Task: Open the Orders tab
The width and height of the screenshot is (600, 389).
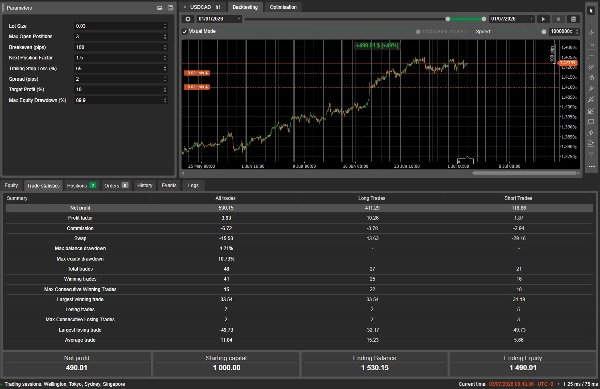Action: tap(116, 186)
